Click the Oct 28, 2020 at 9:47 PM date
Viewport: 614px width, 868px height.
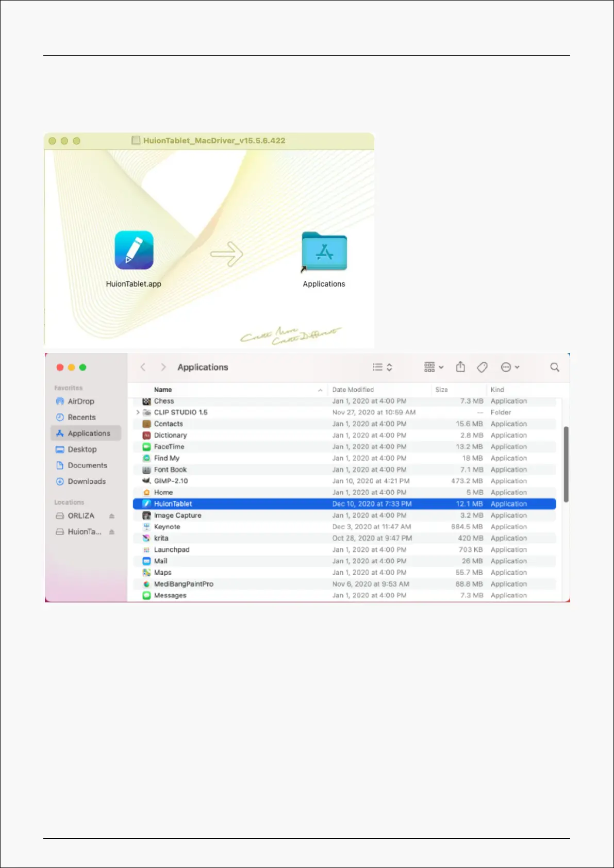[x=372, y=538]
